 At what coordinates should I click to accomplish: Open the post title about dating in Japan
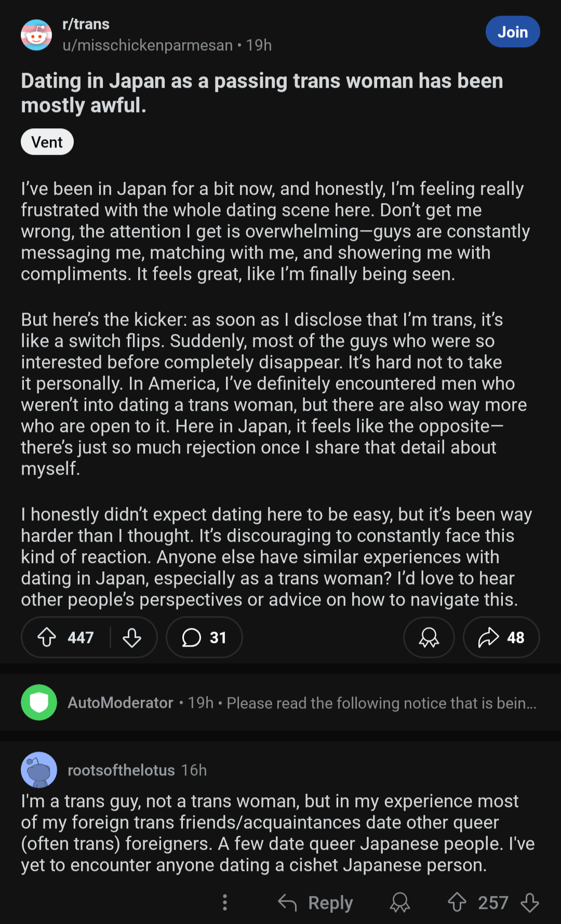(262, 93)
